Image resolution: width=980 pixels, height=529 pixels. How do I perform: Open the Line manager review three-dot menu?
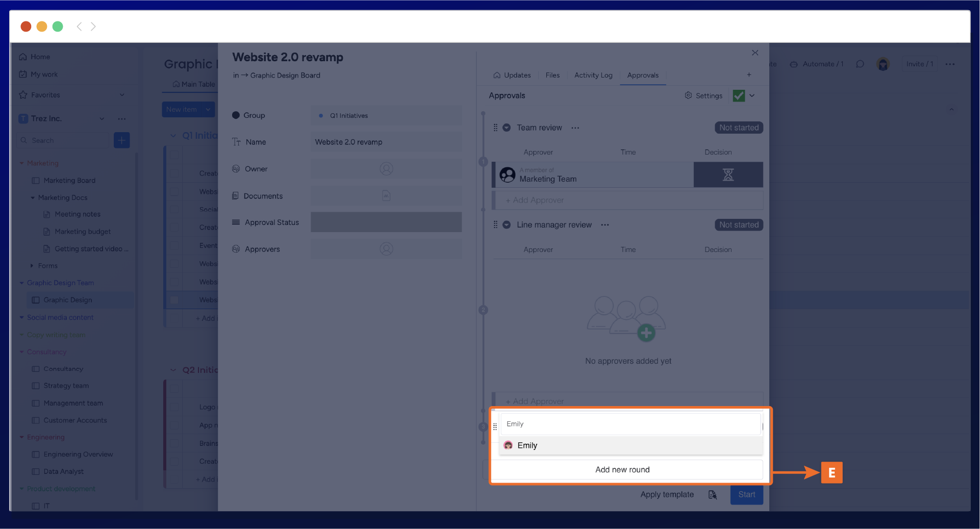pyautogui.click(x=605, y=225)
